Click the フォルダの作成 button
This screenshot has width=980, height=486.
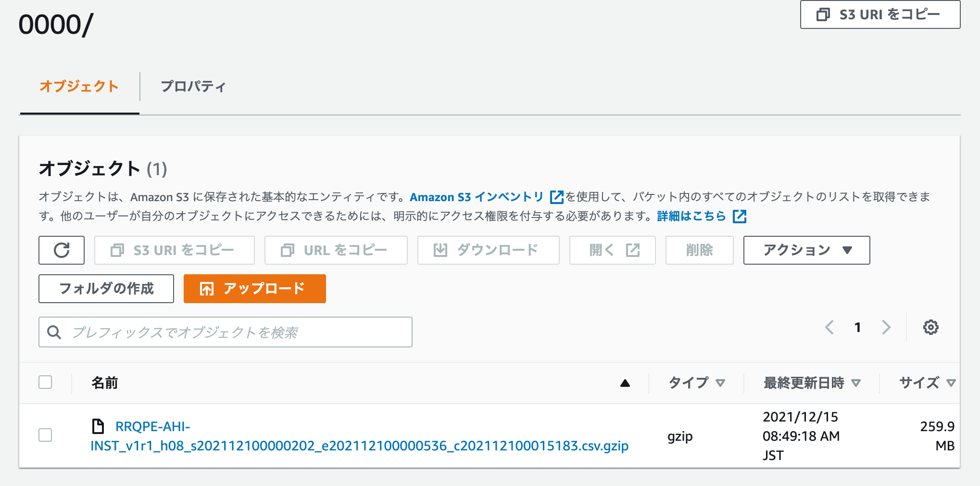(x=106, y=289)
